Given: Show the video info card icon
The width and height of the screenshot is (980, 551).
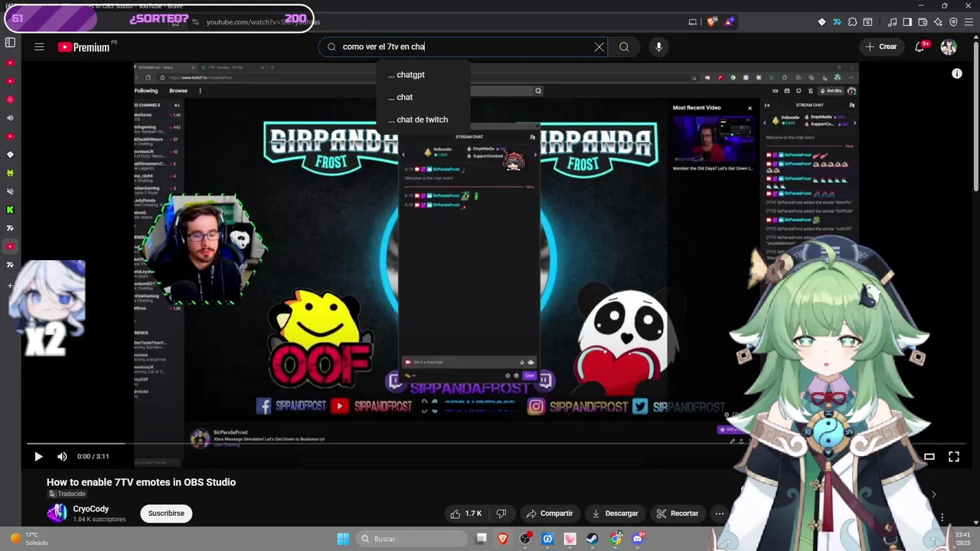Looking at the screenshot, I should click(x=956, y=73).
